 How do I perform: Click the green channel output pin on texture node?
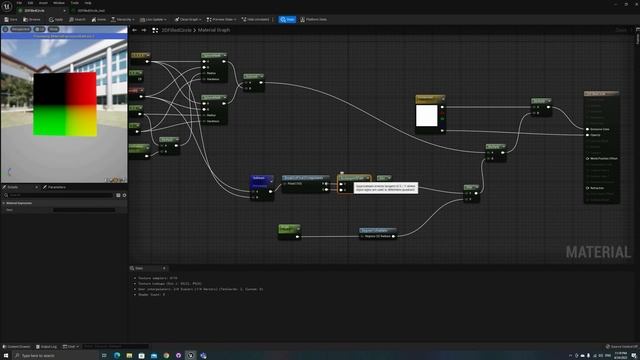442,119
